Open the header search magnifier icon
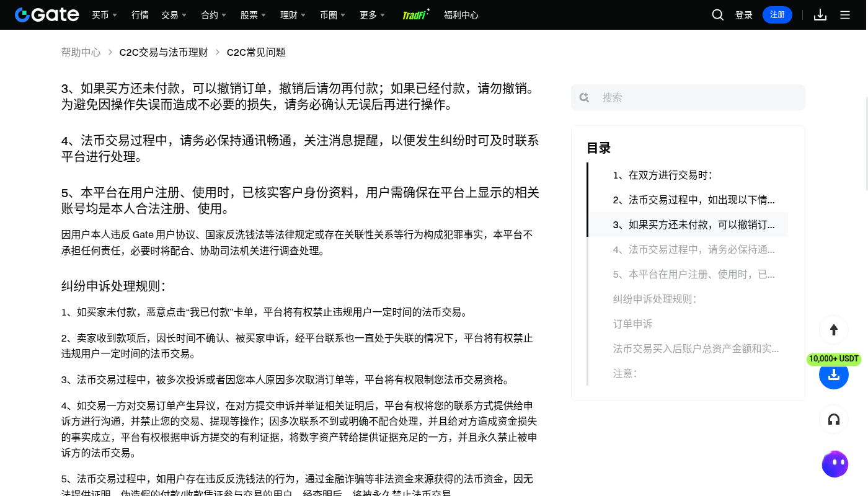Screen dimensions: 868x496 [x=718, y=15]
